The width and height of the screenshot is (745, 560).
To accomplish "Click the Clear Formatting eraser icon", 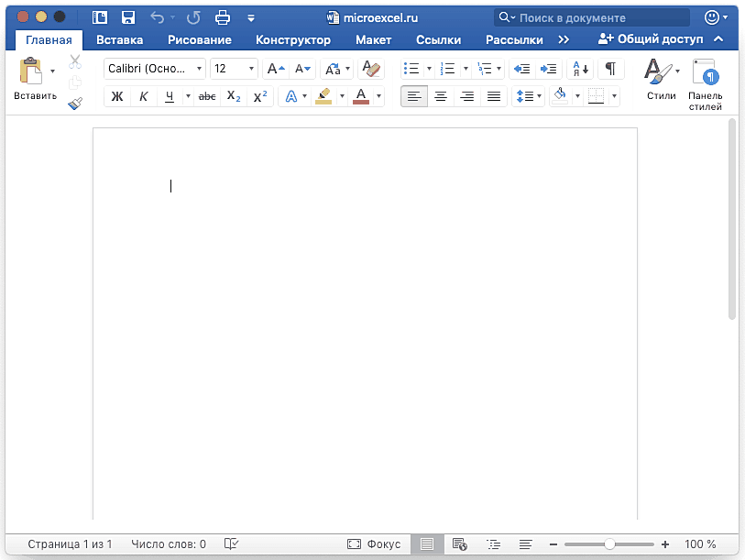I will (x=371, y=69).
